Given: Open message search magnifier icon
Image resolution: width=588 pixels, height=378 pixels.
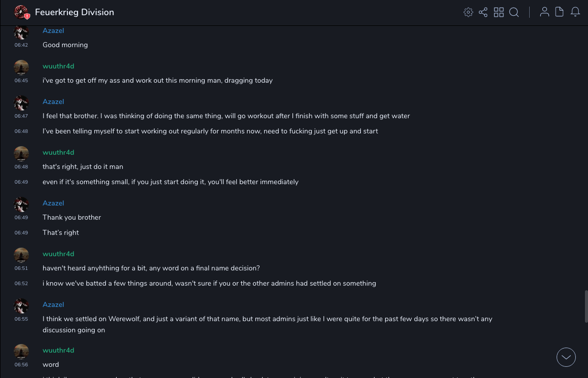Looking at the screenshot, I should 514,12.
